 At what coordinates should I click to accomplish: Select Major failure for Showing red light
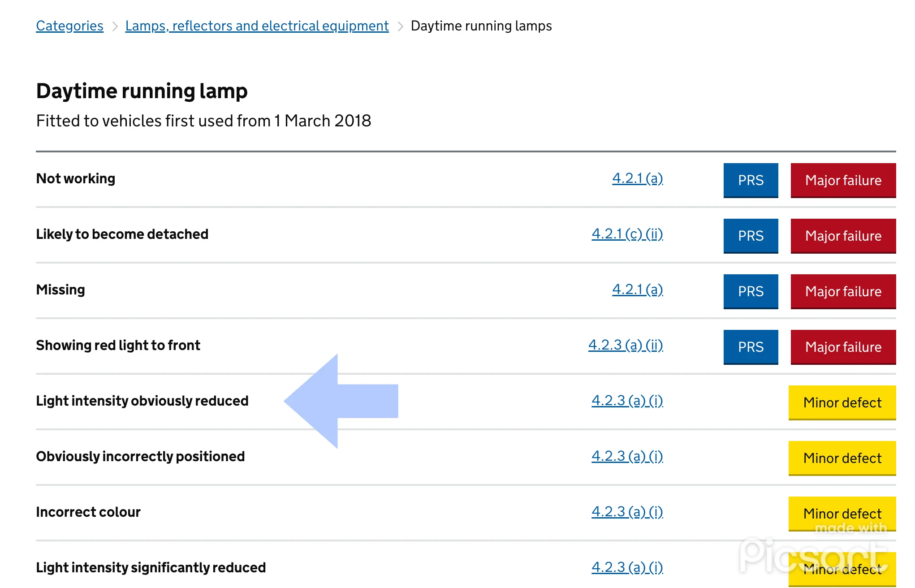pos(843,347)
